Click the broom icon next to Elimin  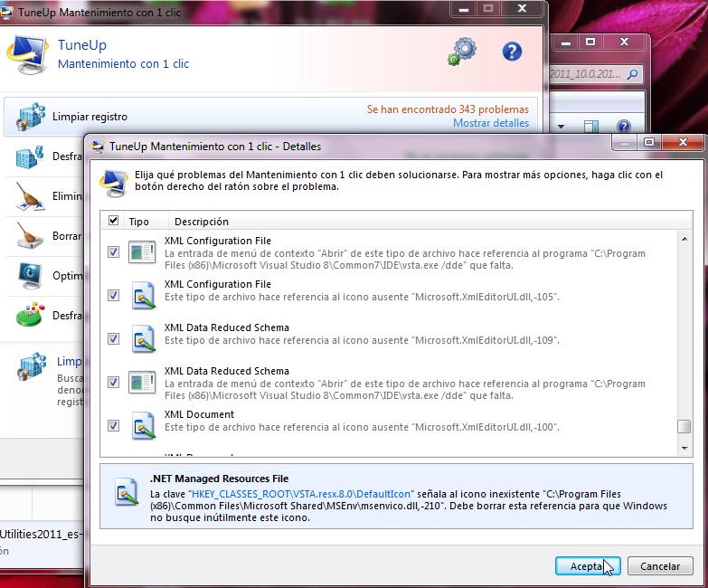(30, 196)
